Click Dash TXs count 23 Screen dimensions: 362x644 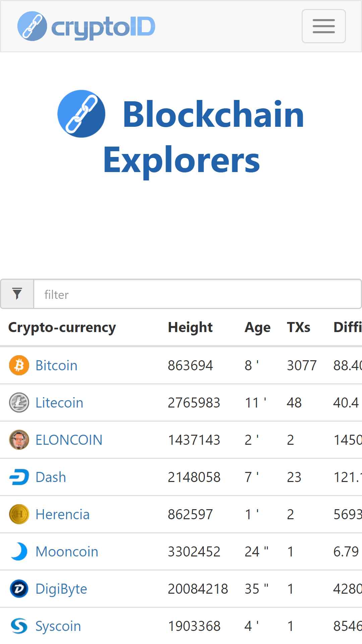[x=294, y=477]
